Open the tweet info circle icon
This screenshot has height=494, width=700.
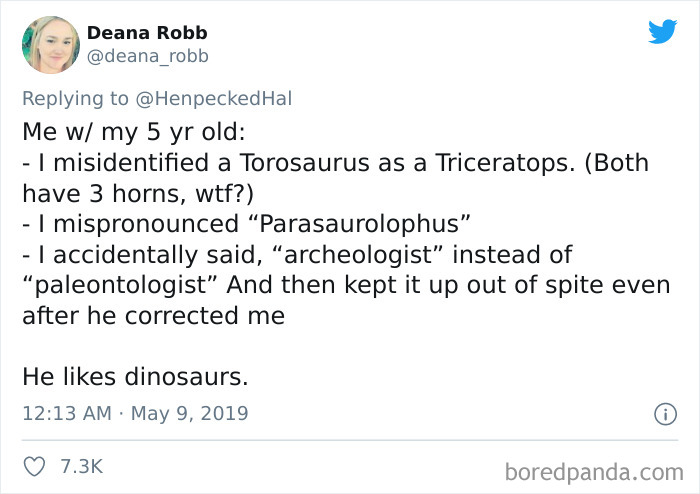tap(660, 413)
